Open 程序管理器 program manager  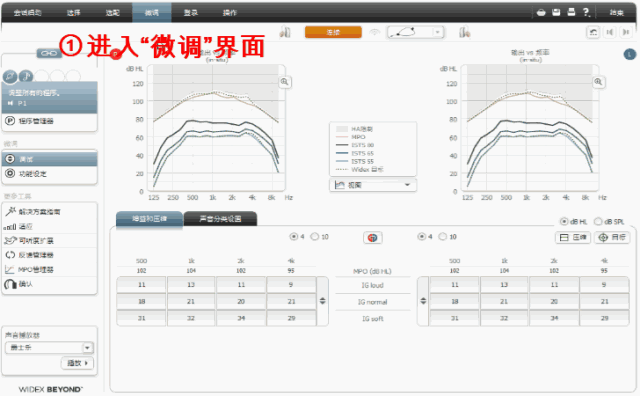click(49, 121)
